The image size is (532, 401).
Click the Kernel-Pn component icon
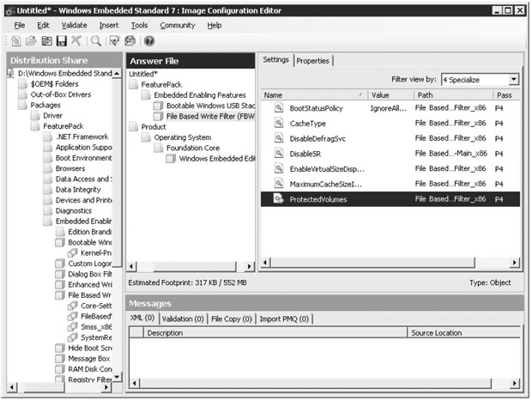click(x=72, y=253)
